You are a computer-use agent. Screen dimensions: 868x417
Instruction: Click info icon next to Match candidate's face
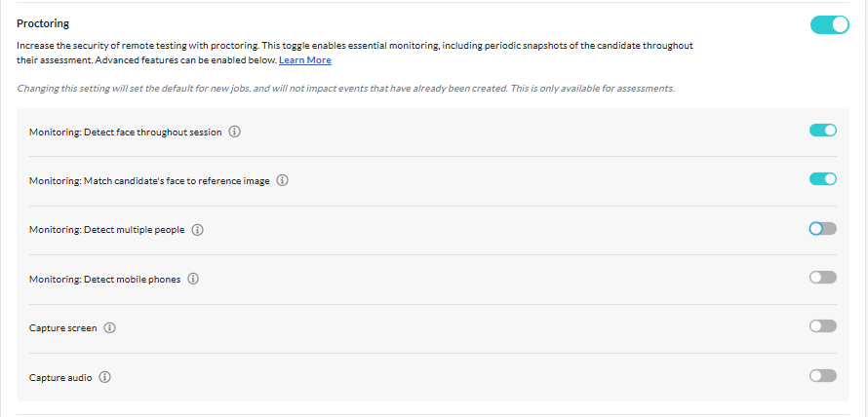pyautogui.click(x=283, y=180)
